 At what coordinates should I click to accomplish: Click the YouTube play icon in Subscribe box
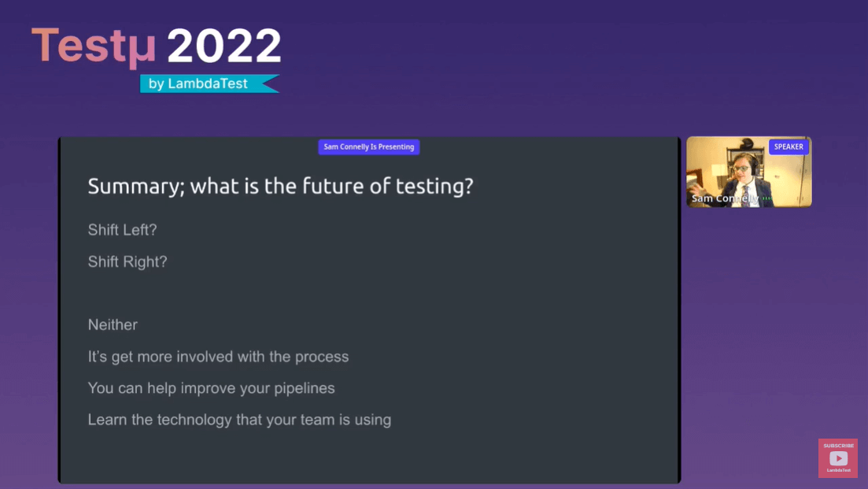(x=838, y=459)
